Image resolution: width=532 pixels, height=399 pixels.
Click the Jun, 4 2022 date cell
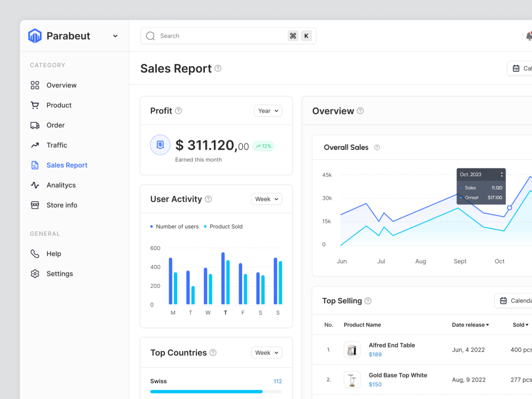click(x=469, y=350)
